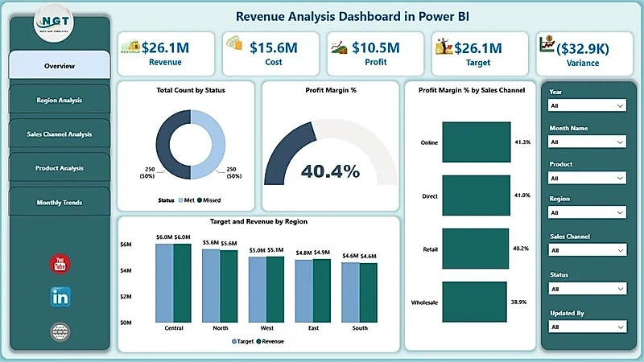Click the South region Revenue bar

(369, 293)
